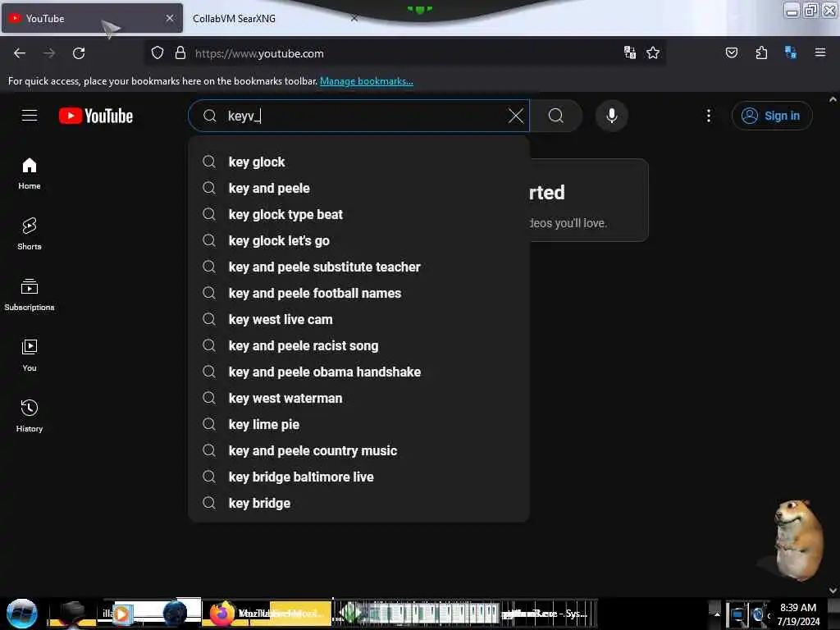Choose "key and peele football names" suggestion

point(358,293)
